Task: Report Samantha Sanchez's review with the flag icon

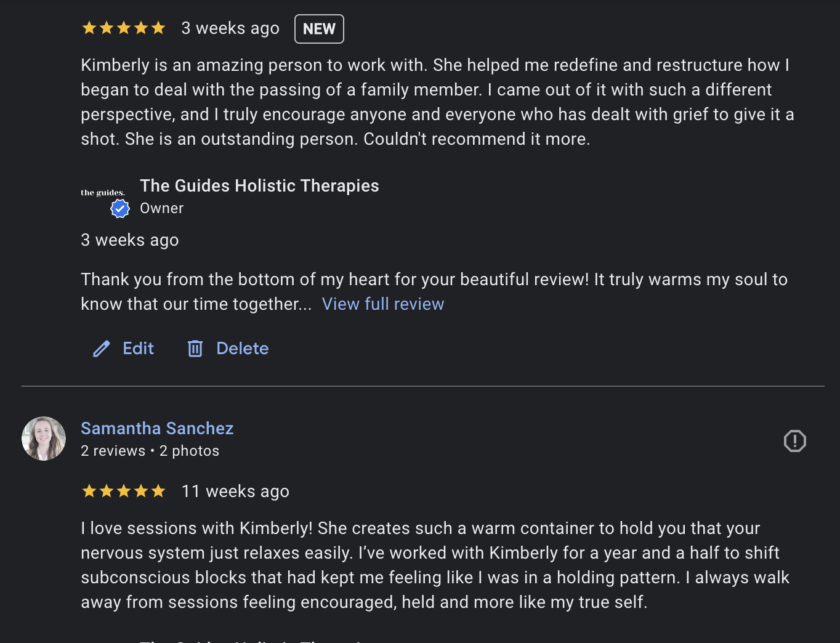Action: pos(794,441)
